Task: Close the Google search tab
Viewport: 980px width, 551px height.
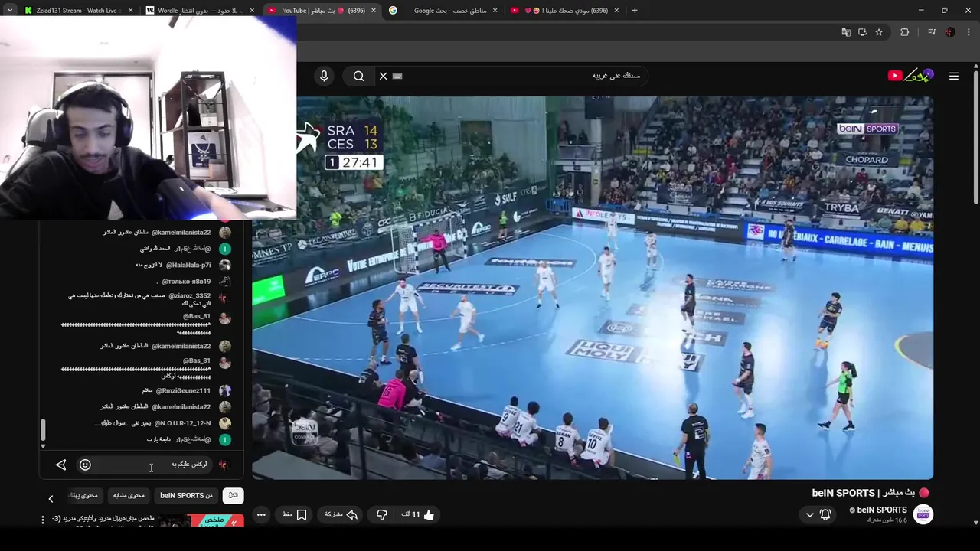Action: 495,11
